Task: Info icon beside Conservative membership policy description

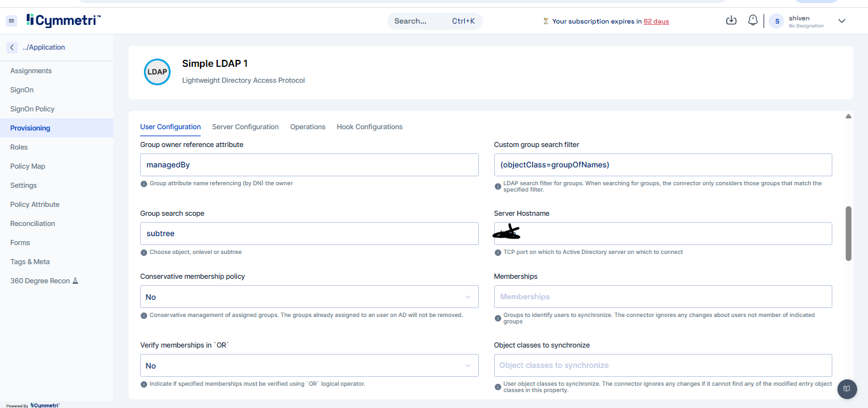Action: [x=143, y=315]
